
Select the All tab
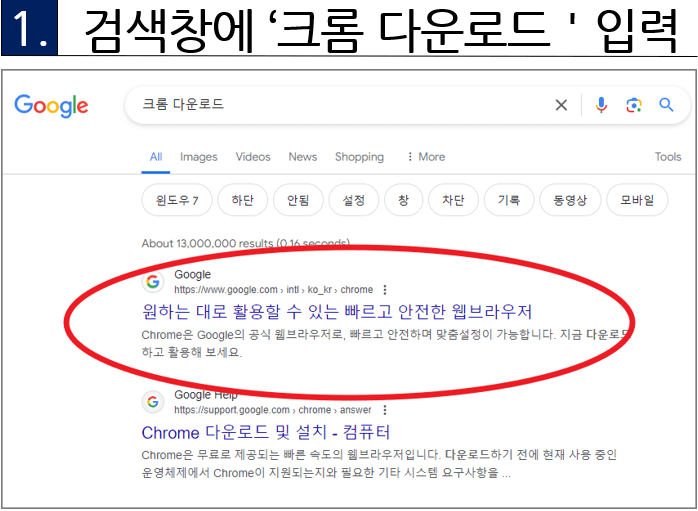point(156,157)
